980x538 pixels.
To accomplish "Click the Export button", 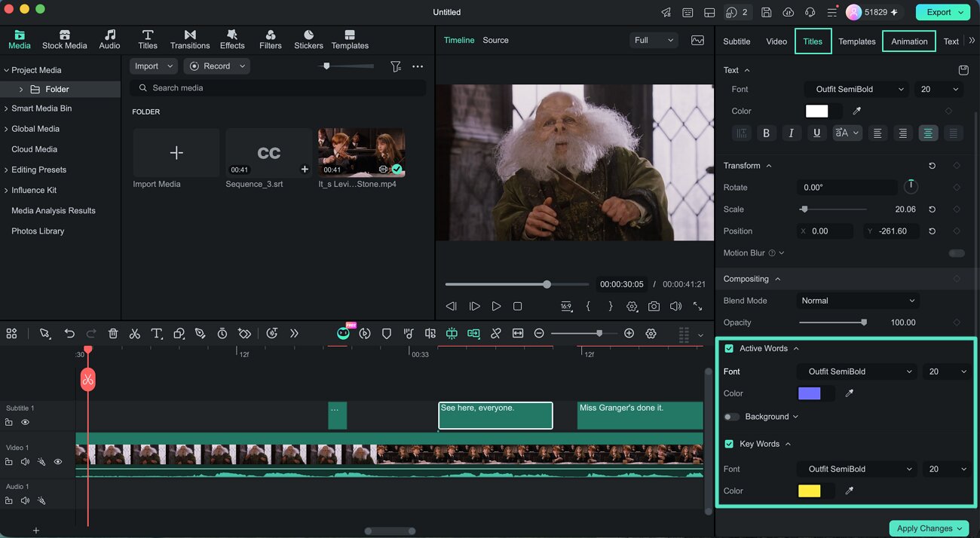I will point(942,12).
